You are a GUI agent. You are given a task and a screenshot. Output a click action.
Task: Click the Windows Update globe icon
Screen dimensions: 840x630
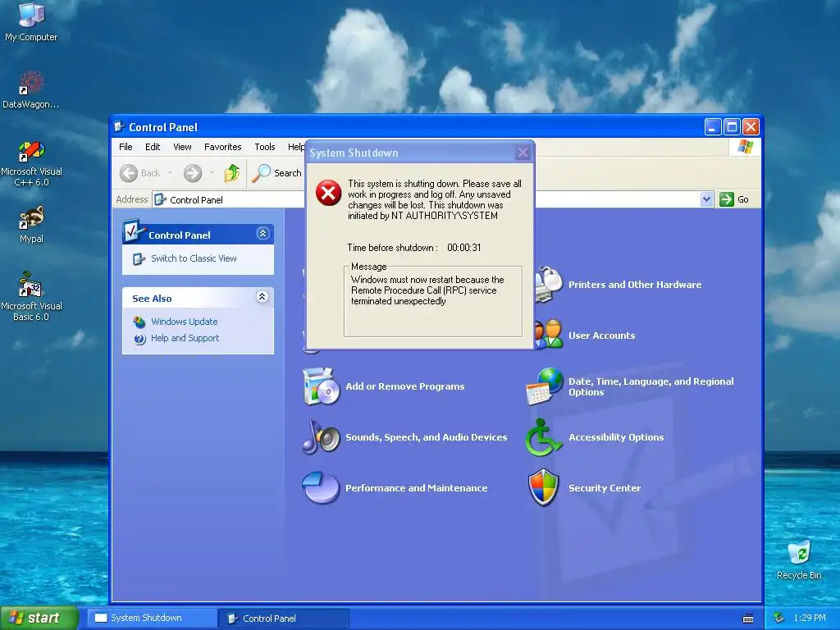139,322
